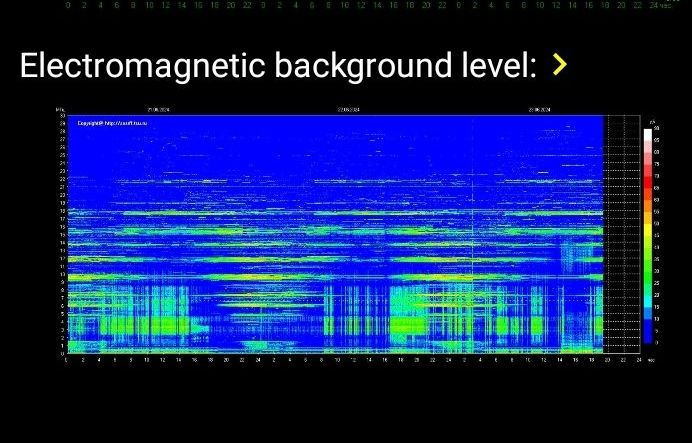Click hour 0 at spectrogram time axis start
The image size is (692, 443).
(66, 360)
